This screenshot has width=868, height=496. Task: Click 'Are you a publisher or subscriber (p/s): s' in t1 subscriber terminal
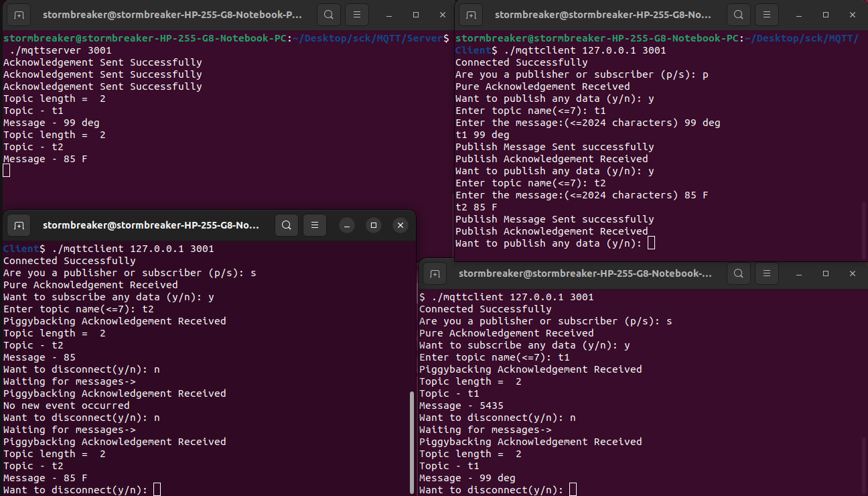(x=546, y=321)
